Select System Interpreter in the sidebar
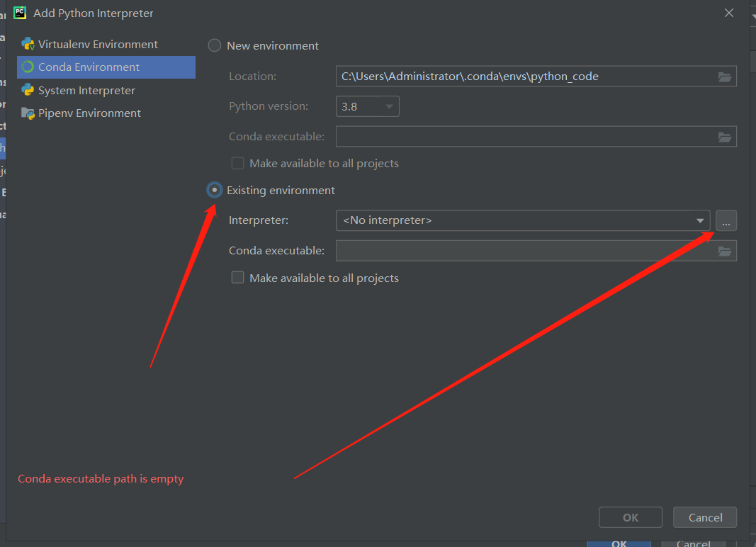The height and width of the screenshot is (547, 756). (106, 90)
